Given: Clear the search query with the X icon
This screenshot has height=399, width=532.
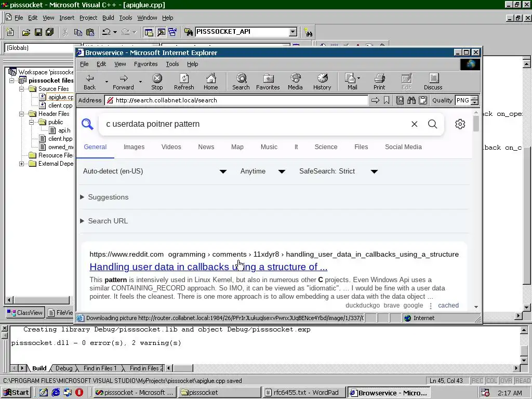Looking at the screenshot, I should pos(414,124).
